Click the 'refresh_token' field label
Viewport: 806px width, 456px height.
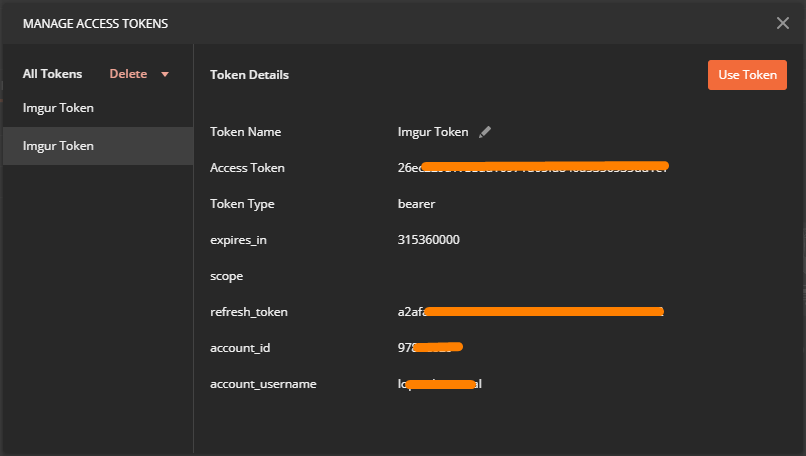click(249, 312)
